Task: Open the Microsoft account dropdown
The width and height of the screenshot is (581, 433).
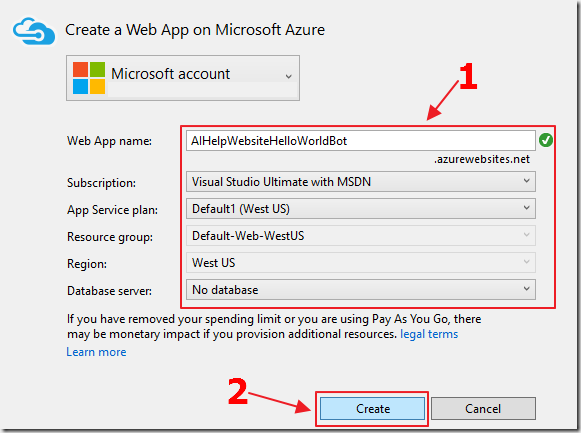Action: point(183,78)
